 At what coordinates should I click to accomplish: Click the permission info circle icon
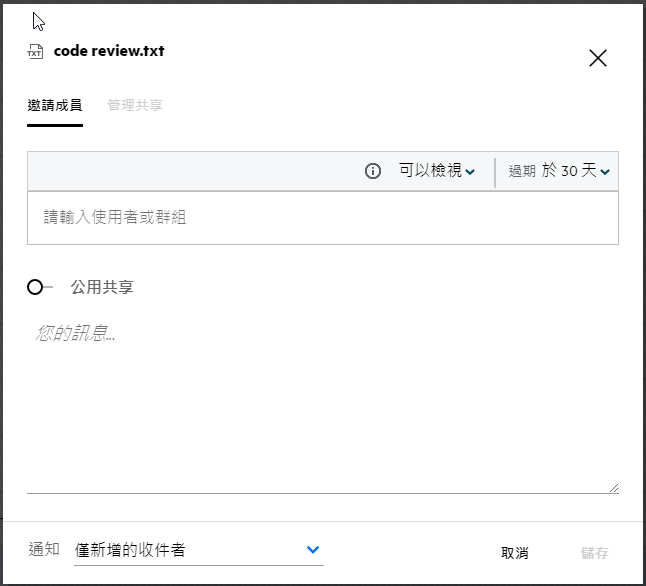pos(373,171)
